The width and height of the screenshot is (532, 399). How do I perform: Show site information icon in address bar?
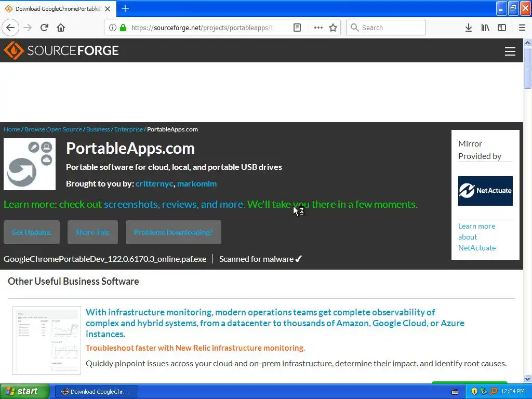click(x=112, y=28)
